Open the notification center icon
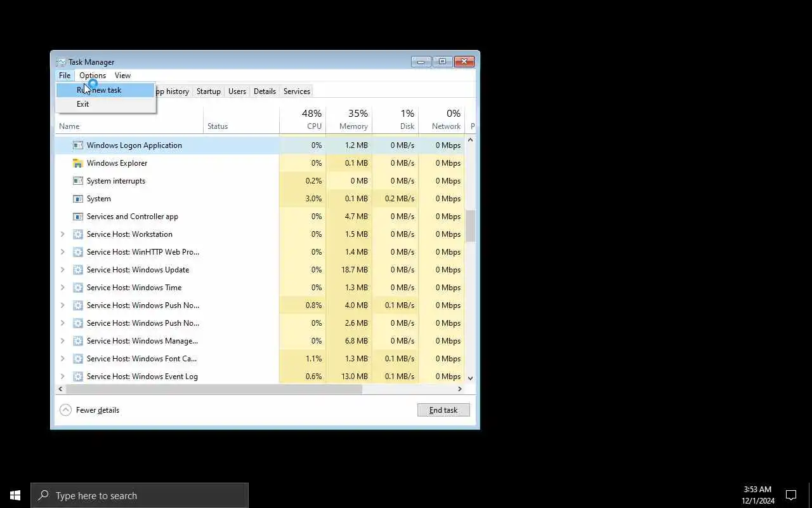Image resolution: width=812 pixels, height=508 pixels. [x=791, y=495]
